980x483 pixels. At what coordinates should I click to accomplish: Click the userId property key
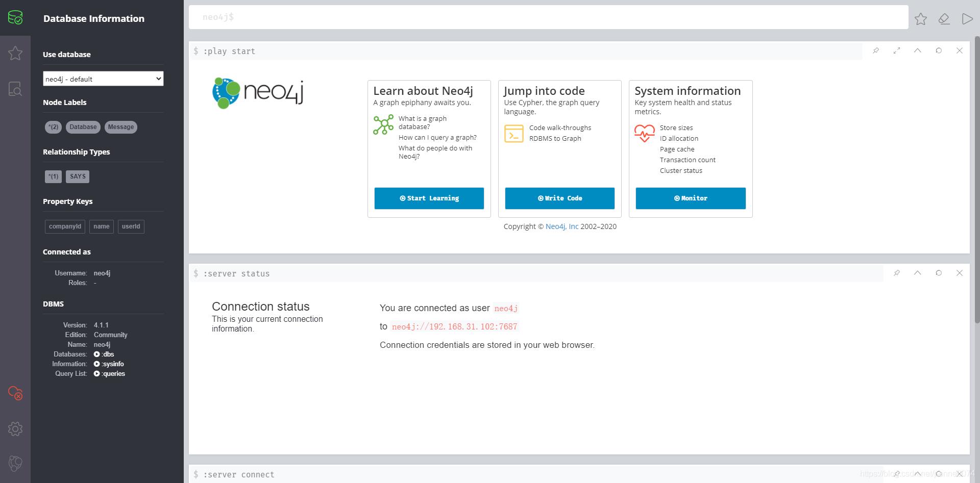tap(131, 226)
